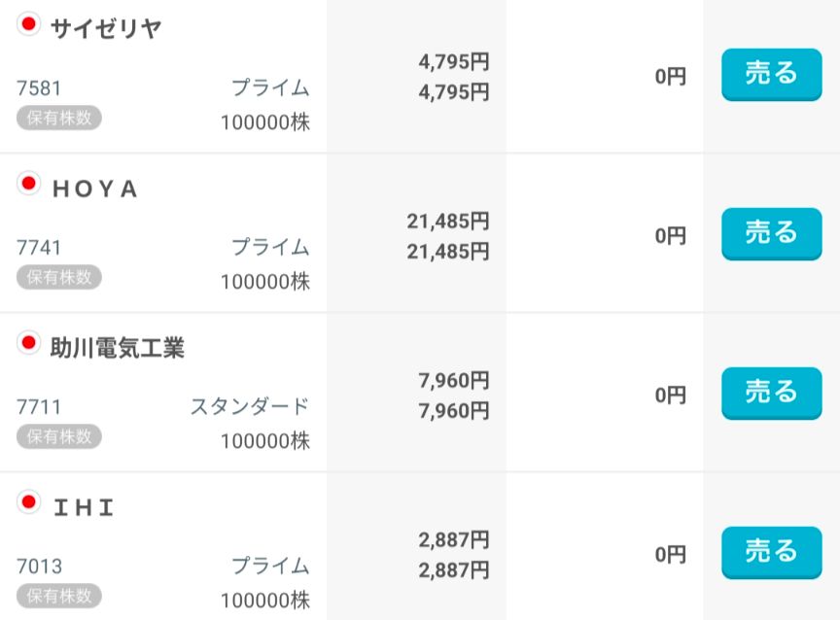This screenshot has width=840, height=620.
Task: Click 保有株数 badge under code 7581
Action: tap(58, 118)
